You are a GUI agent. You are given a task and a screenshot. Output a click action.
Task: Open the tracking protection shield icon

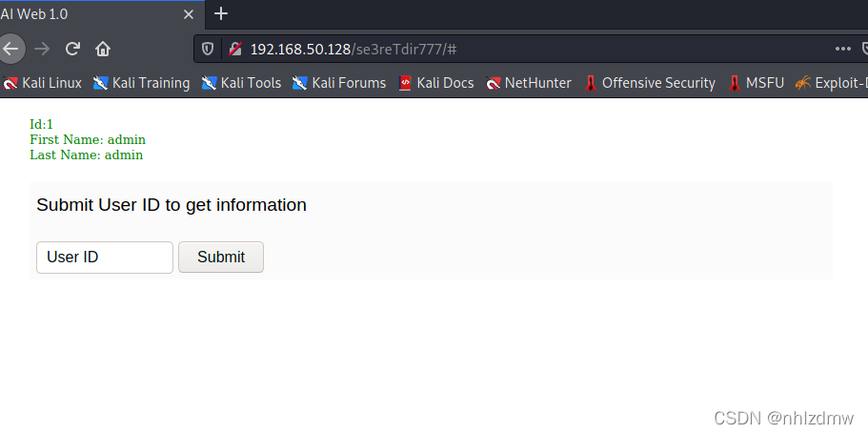208,50
